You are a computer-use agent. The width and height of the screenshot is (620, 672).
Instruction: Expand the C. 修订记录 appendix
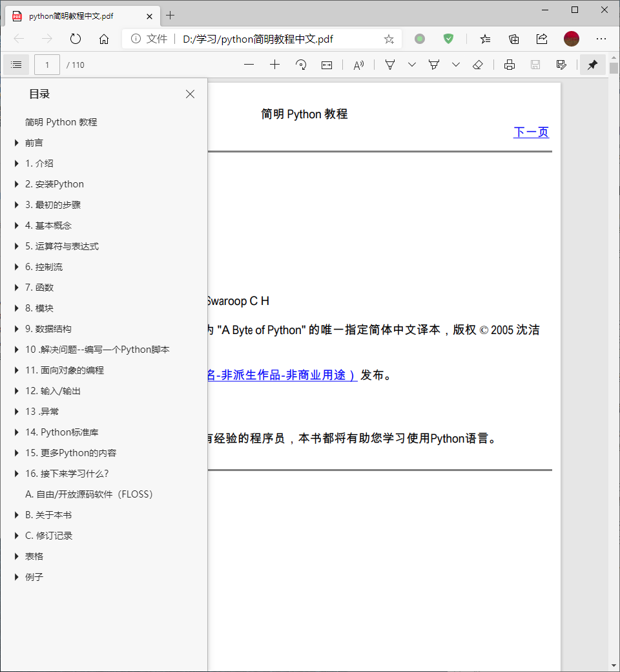(x=16, y=536)
